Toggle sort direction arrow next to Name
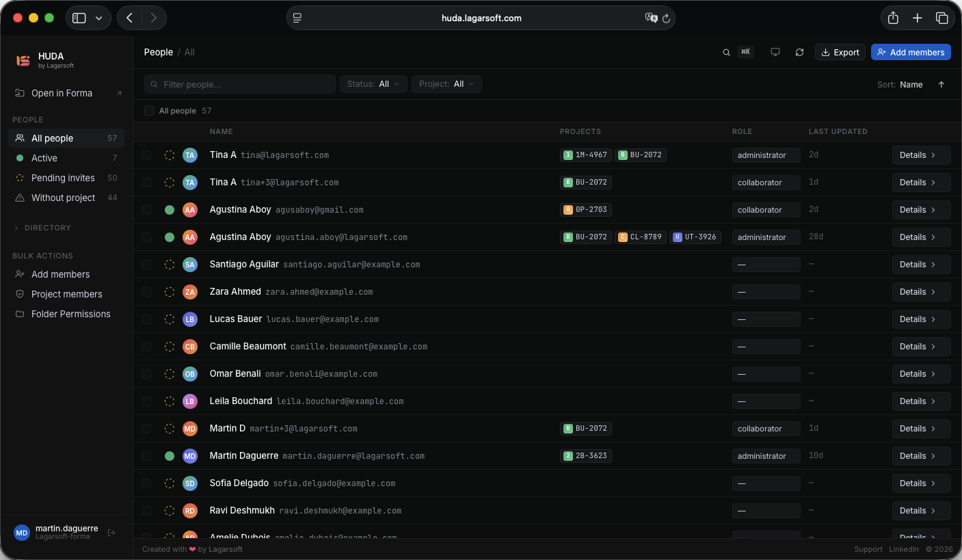 click(941, 84)
